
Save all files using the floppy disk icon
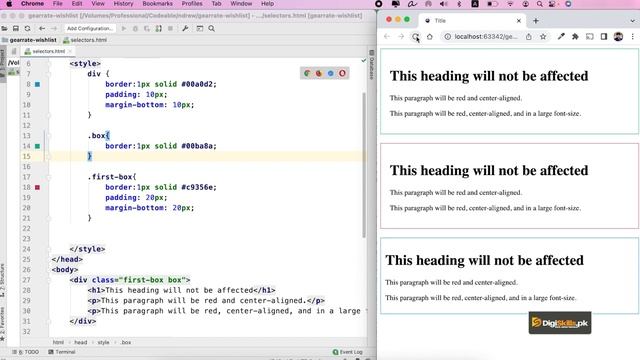pyautogui.click(x=16, y=29)
